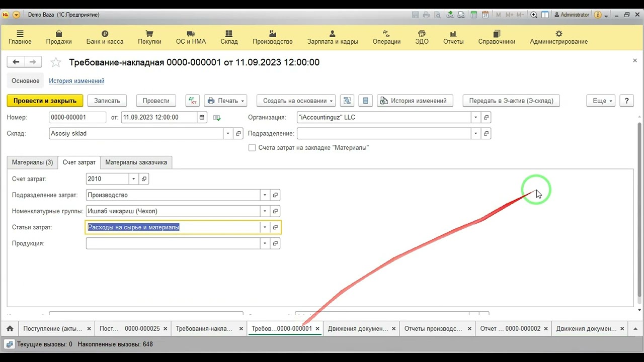
Task: Expand Номенклатурные группы dropdown
Action: point(265,211)
